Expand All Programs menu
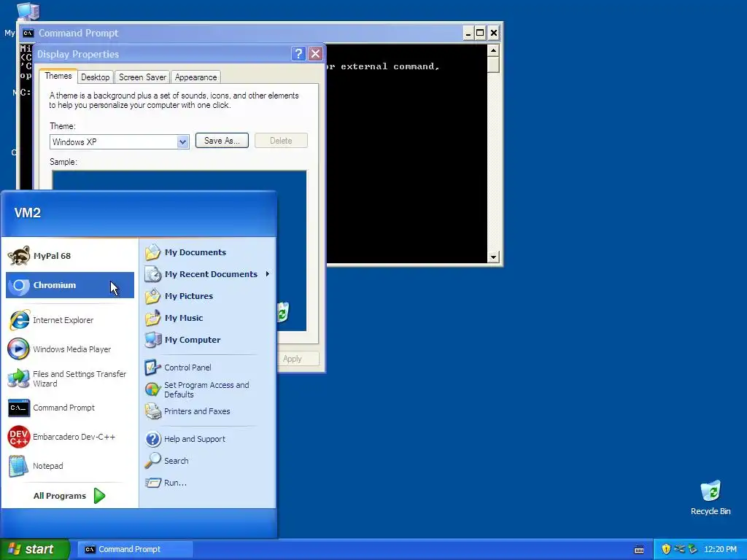This screenshot has width=747, height=560. (x=69, y=496)
